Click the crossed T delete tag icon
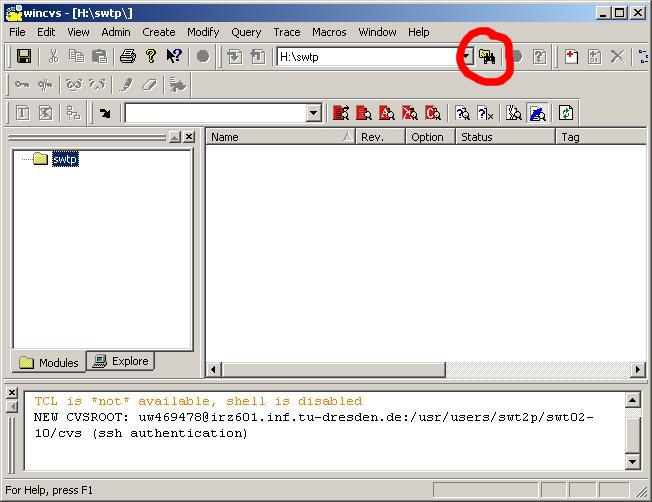The width and height of the screenshot is (652, 502). 45,113
